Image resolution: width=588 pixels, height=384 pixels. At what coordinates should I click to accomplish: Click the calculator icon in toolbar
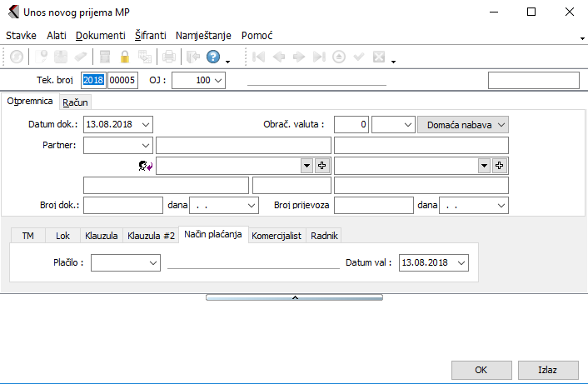pyautogui.click(x=105, y=57)
